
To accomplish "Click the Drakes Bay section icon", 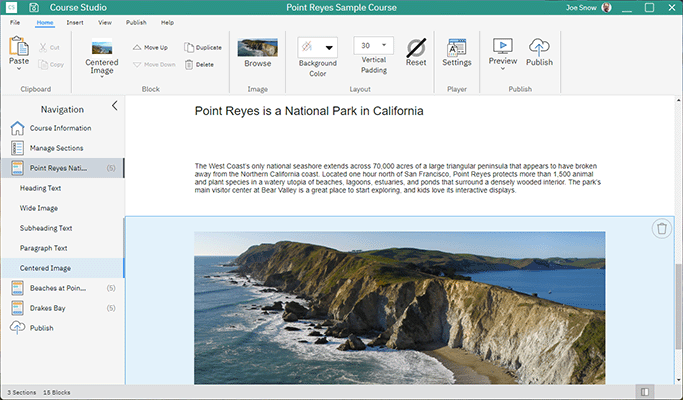I will 17,308.
